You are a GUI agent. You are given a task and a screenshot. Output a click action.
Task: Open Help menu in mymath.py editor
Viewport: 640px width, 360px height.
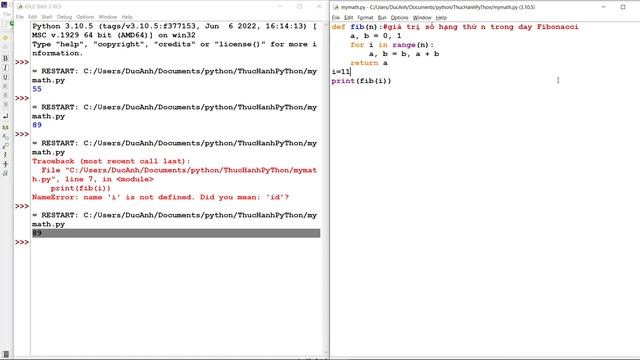441,18
